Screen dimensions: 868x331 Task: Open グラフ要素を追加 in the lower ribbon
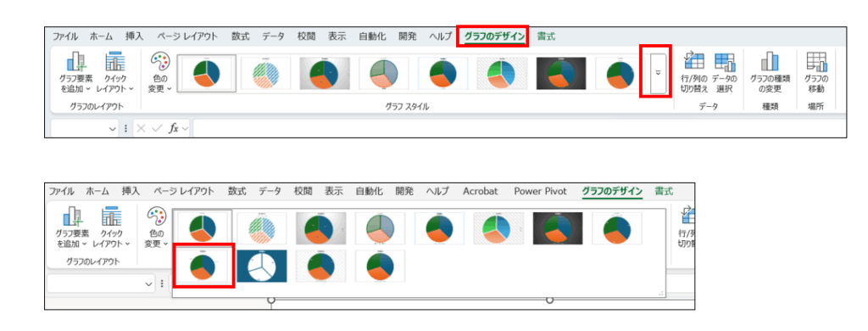[73, 227]
